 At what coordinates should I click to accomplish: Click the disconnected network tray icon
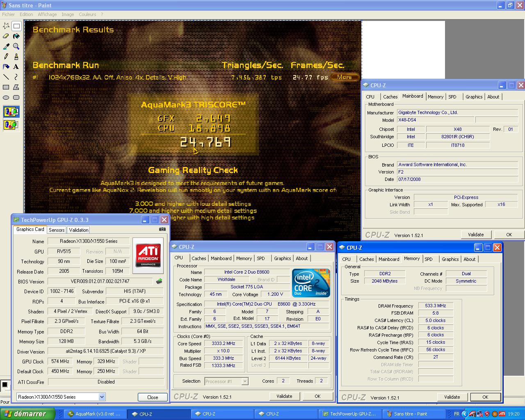pos(480,414)
